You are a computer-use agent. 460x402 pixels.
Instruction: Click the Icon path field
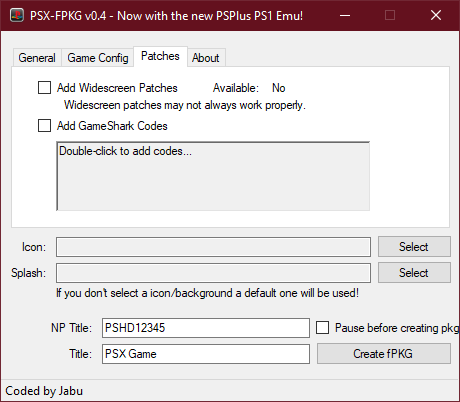click(x=213, y=247)
